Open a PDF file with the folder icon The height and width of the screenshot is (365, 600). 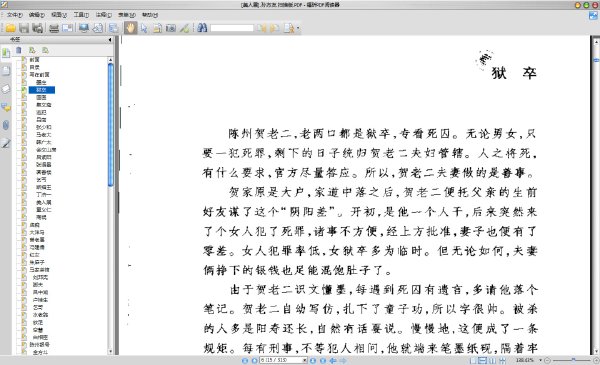click(10, 28)
